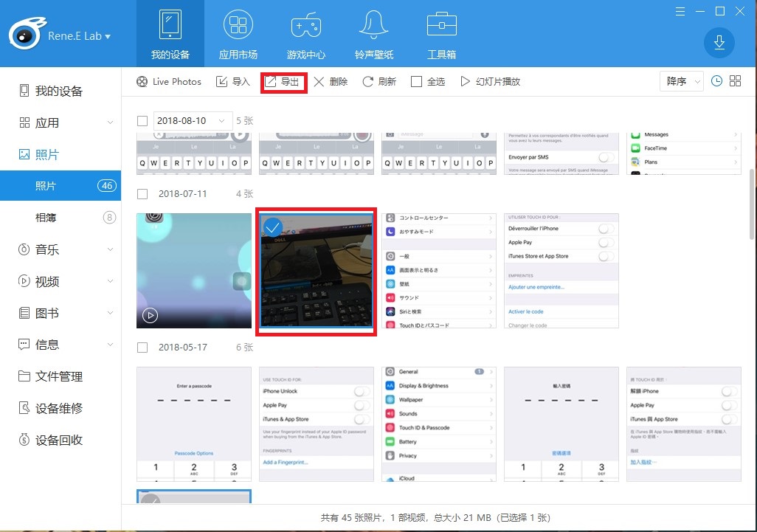The image size is (757, 532).
Task: Tick the 2018-08-10 group checkbox
Action: pyautogui.click(x=142, y=121)
